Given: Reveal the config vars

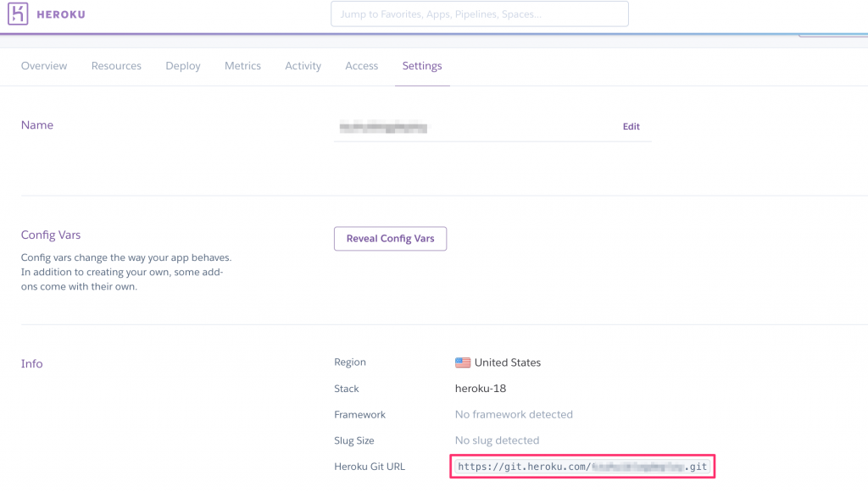Looking at the screenshot, I should click(390, 238).
